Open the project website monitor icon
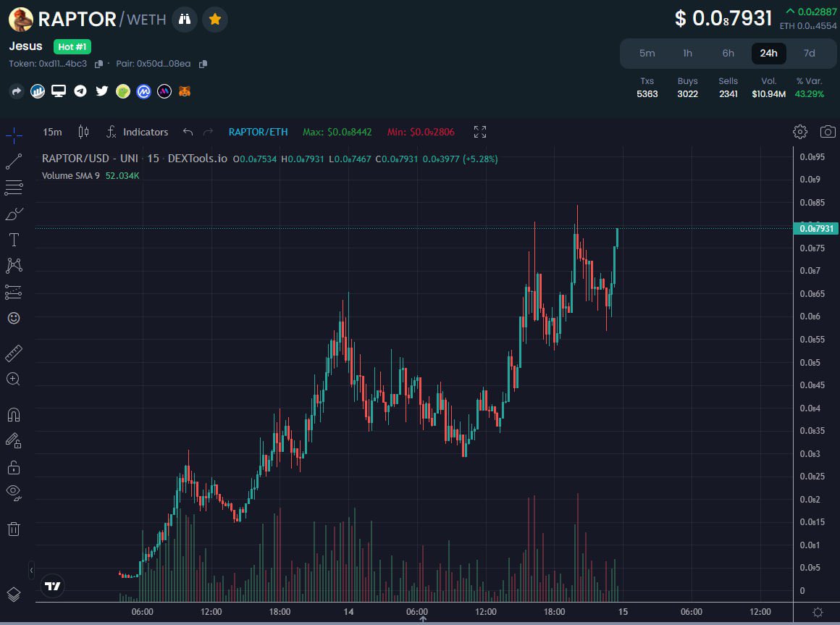Screen dimensions: 840x625 pos(59,91)
